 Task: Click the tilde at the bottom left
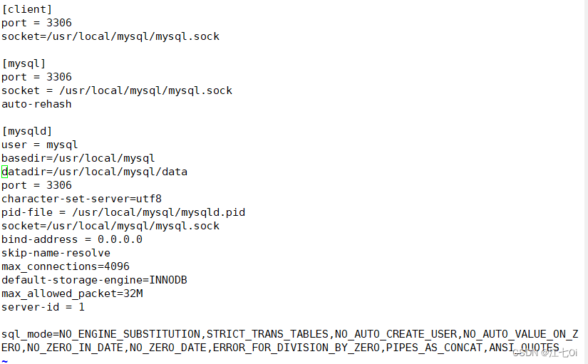coord(4,360)
